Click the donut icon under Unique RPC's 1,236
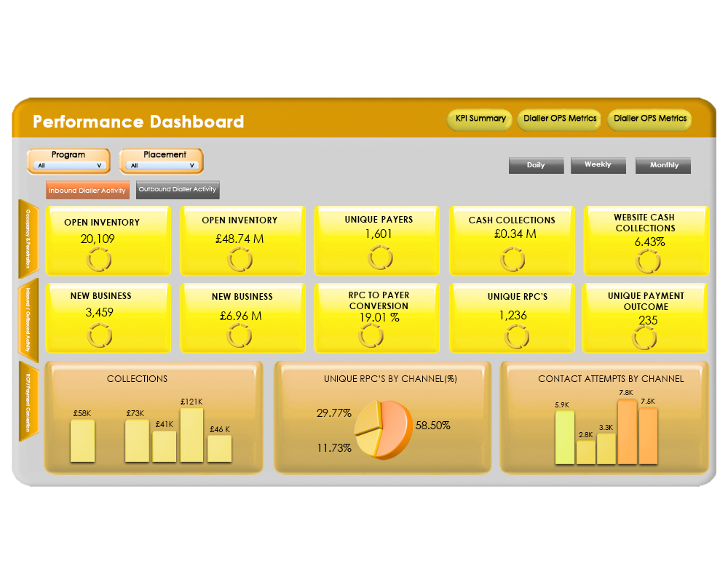 [516, 337]
